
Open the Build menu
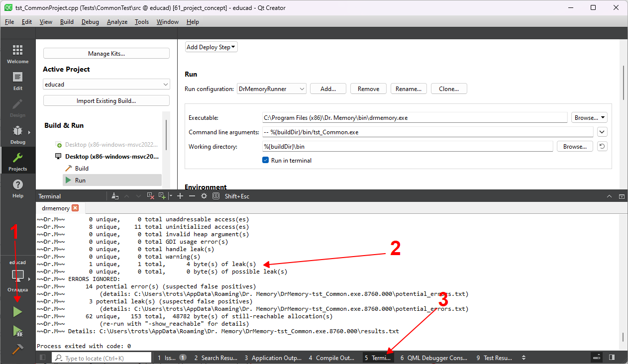[67, 22]
